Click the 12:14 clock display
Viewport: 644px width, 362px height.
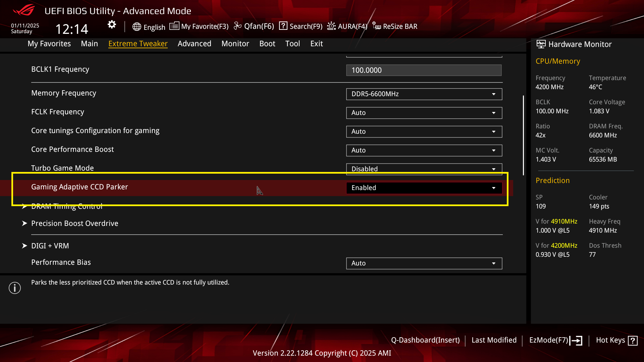[x=72, y=29]
